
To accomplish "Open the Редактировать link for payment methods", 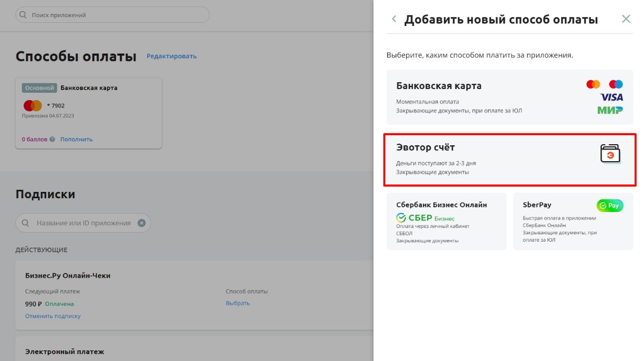I will coord(171,56).
